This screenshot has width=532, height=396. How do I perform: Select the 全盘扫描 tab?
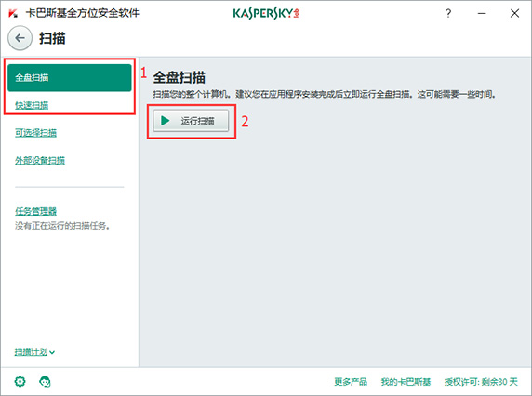point(70,78)
